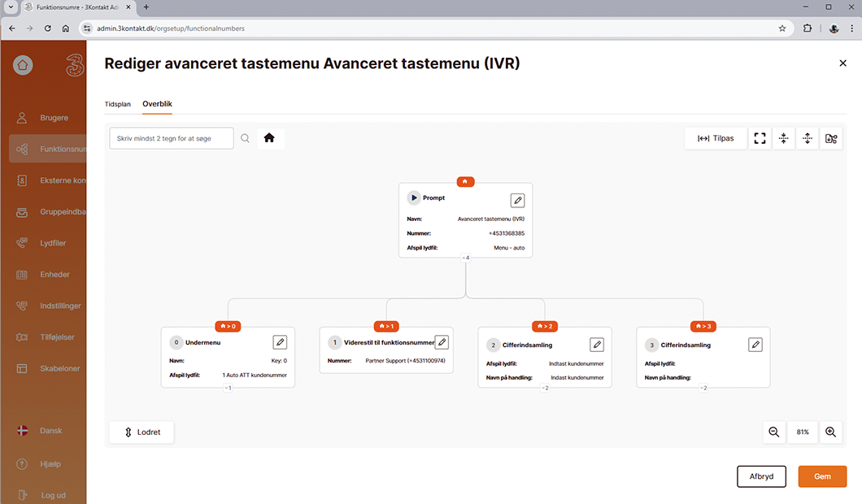This screenshot has width=862, height=504.
Task: Click the home icon beside the search field
Action: tap(269, 138)
